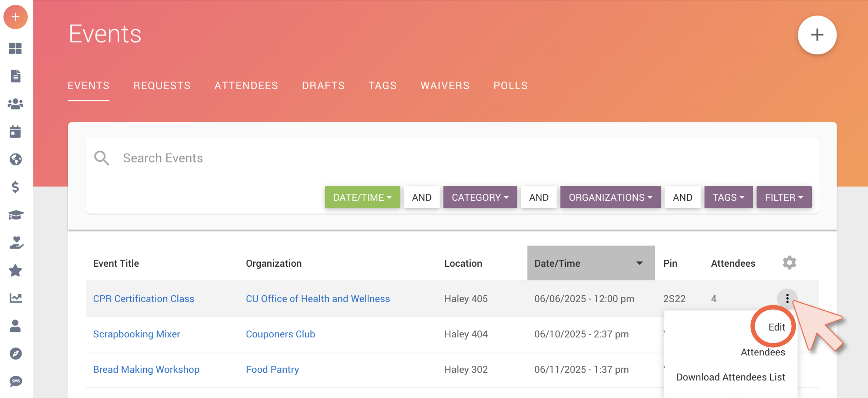Sort by the Date/Time column header
Viewport: 868px width, 398px height.
coord(591,263)
